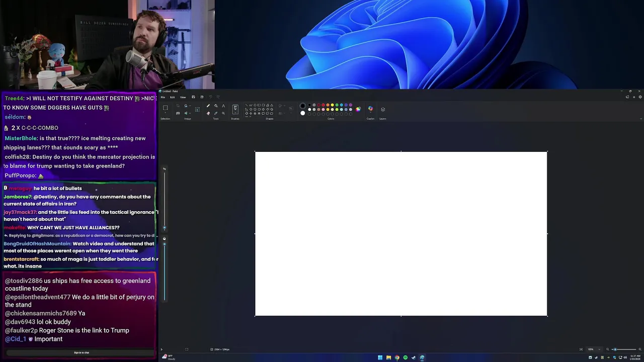This screenshot has height=362, width=644.
Task: Click chat username MisterBhole
Action: pos(21,138)
